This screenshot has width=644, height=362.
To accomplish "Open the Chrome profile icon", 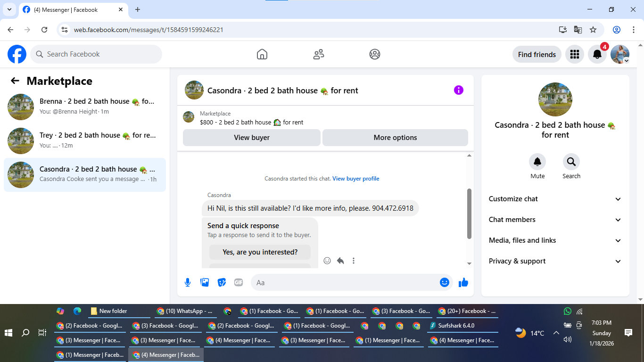I will click(617, 30).
